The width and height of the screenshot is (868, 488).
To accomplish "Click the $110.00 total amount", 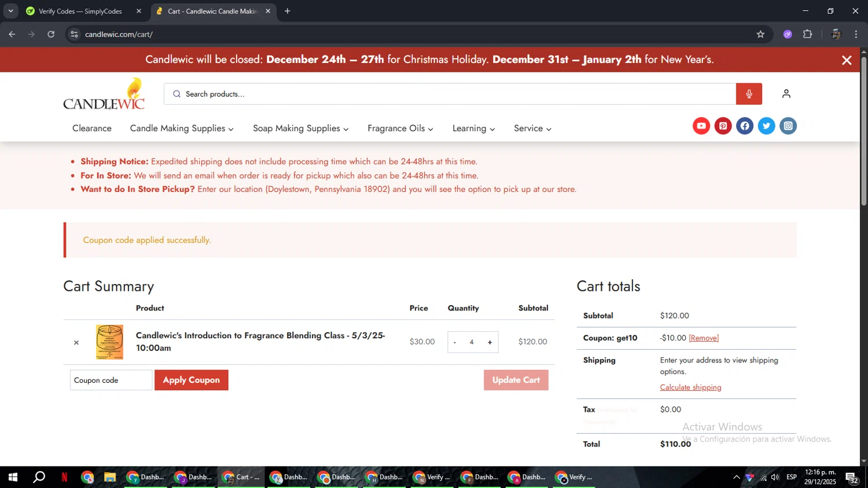I will tap(675, 444).
